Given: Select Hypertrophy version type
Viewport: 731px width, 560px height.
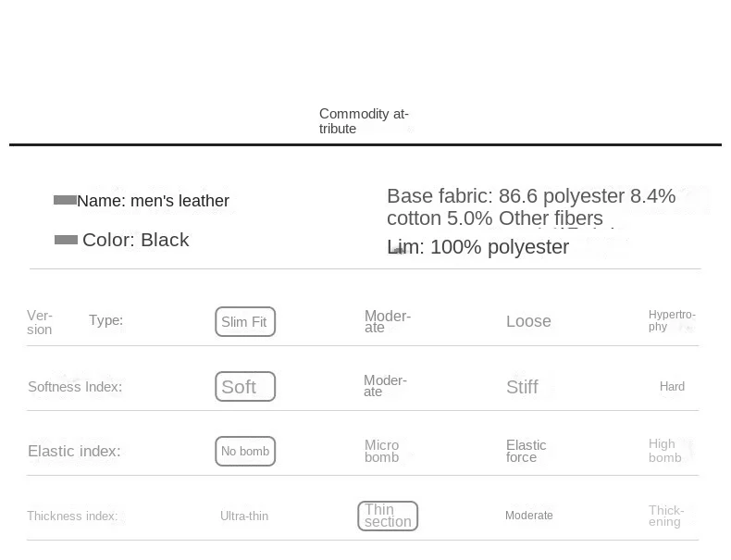Looking at the screenshot, I should (672, 320).
